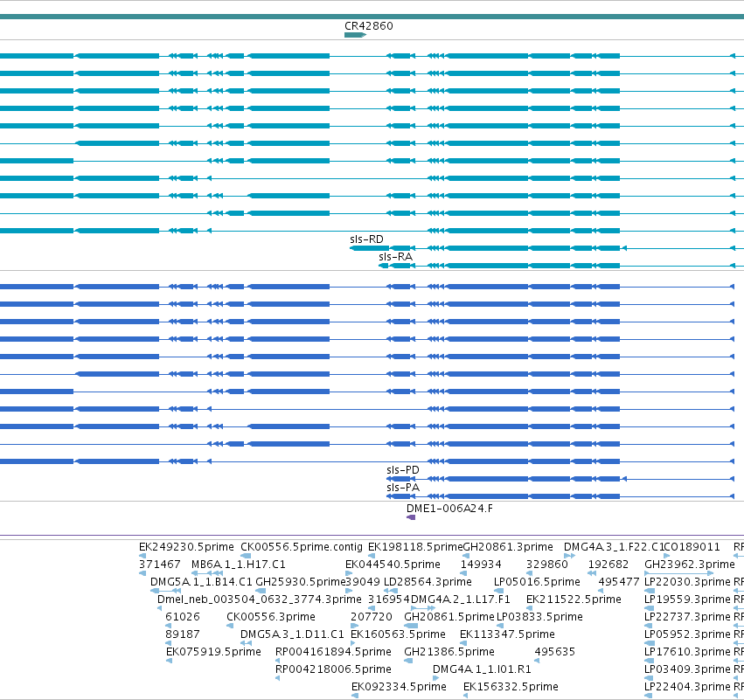744x700 pixels.
Task: Click the GH20861.3prime EST label
Action: [508, 547]
